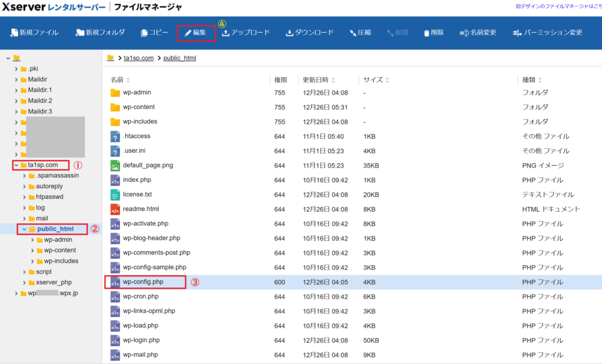Click the コピー (copy) toolbar icon

154,32
